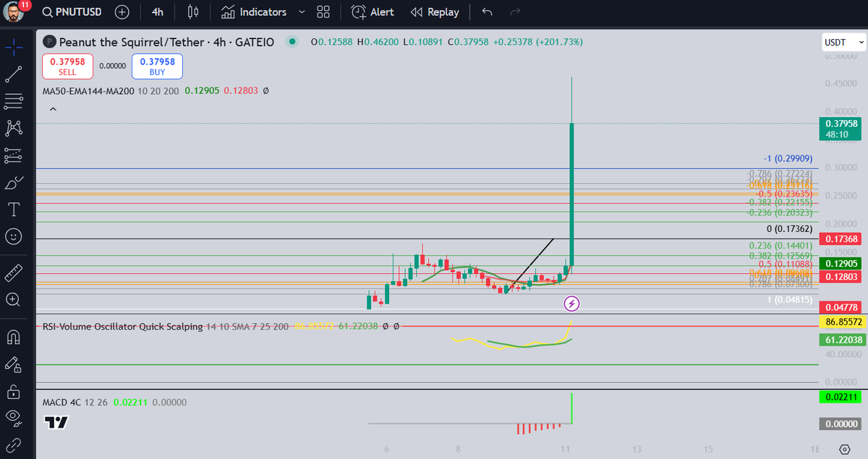The width and height of the screenshot is (868, 459).
Task: Collapse the indicator legend arrow
Action: pyautogui.click(x=52, y=109)
